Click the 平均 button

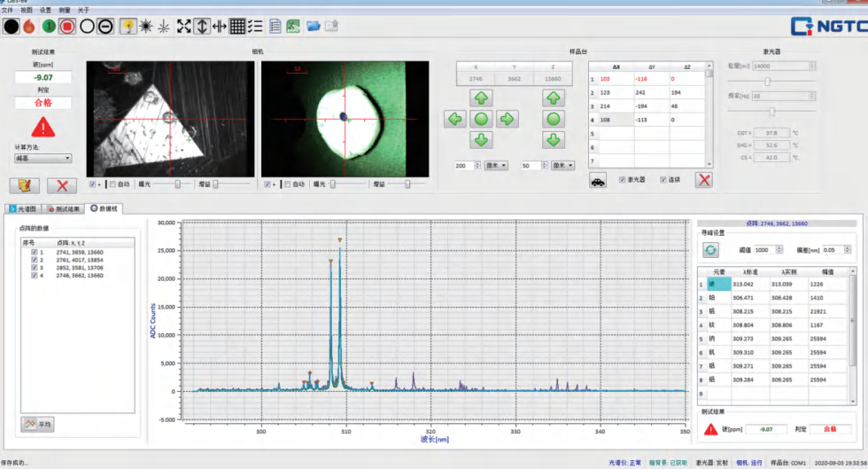(x=39, y=425)
